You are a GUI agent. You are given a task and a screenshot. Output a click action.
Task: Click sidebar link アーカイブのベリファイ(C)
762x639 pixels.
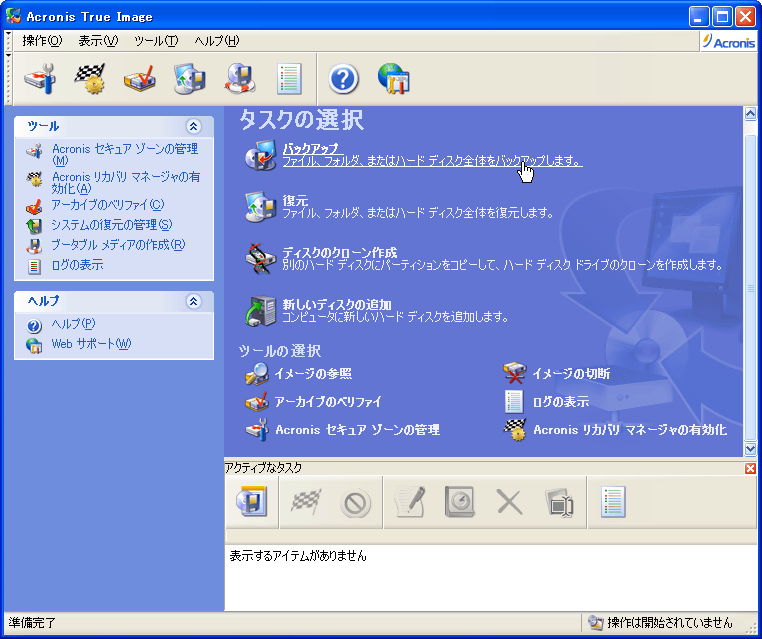pyautogui.click(x=108, y=205)
